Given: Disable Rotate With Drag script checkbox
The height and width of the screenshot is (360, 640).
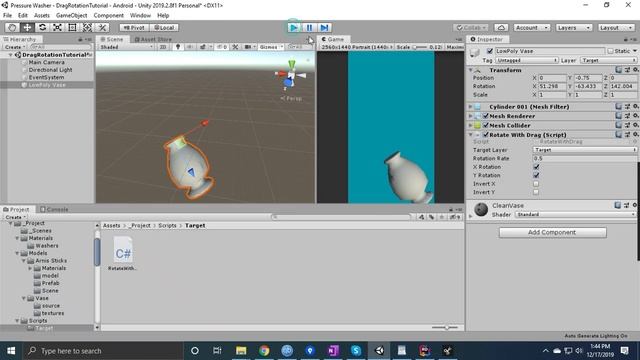Looking at the screenshot, I should pos(486,135).
